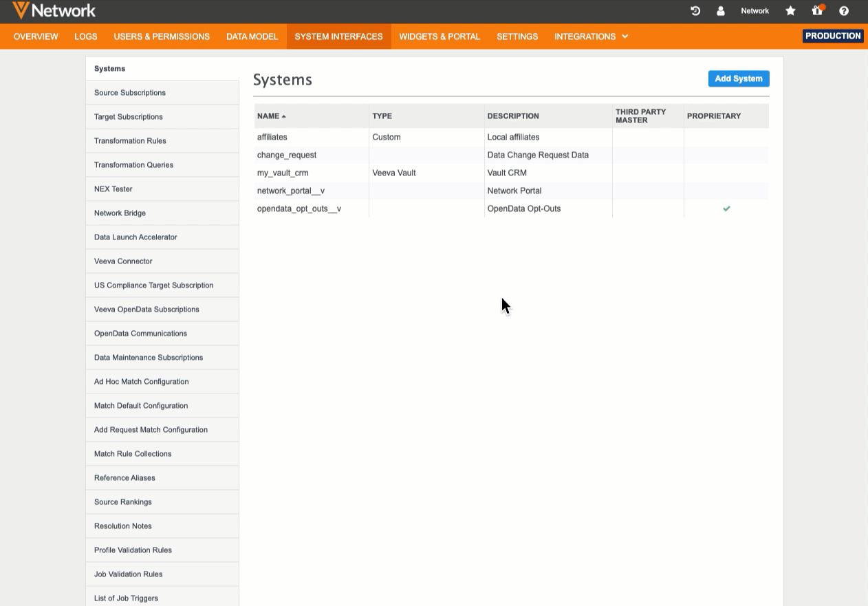Go to Transformation Rules

coord(162,141)
